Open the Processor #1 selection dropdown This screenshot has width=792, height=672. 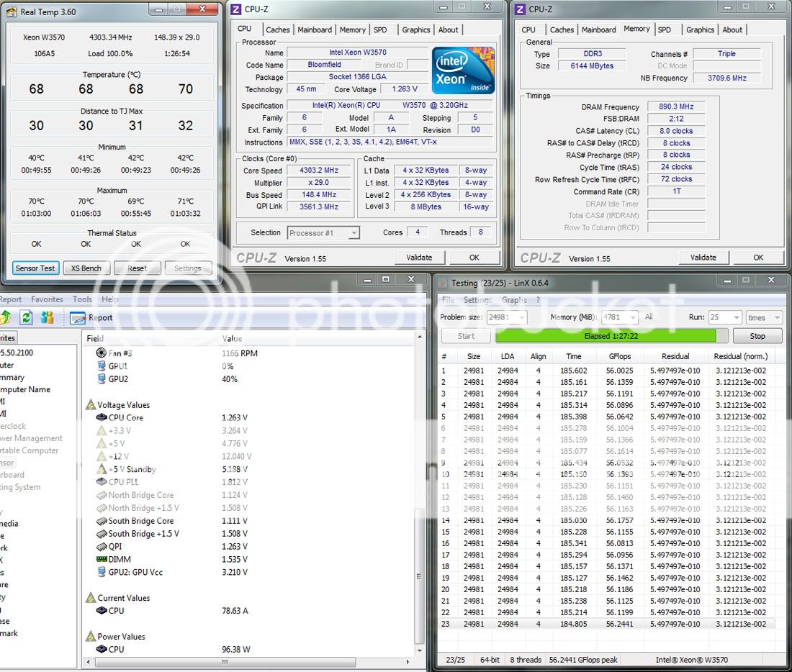pyautogui.click(x=354, y=233)
